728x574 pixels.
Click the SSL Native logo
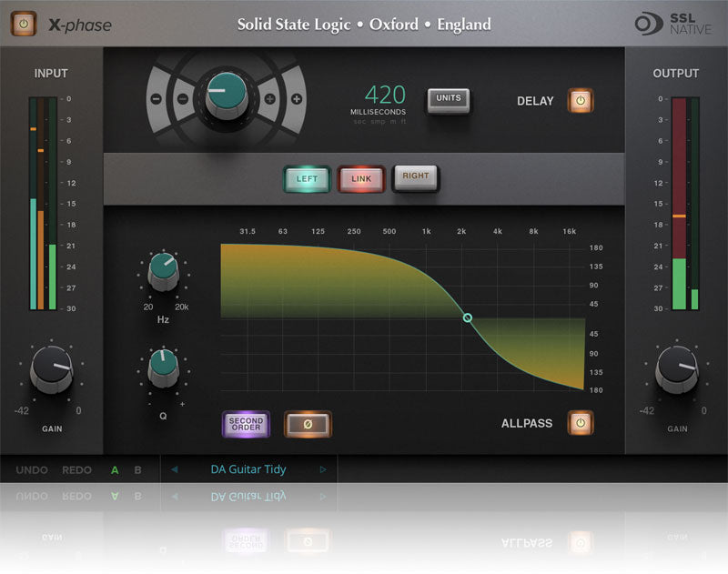672,24
